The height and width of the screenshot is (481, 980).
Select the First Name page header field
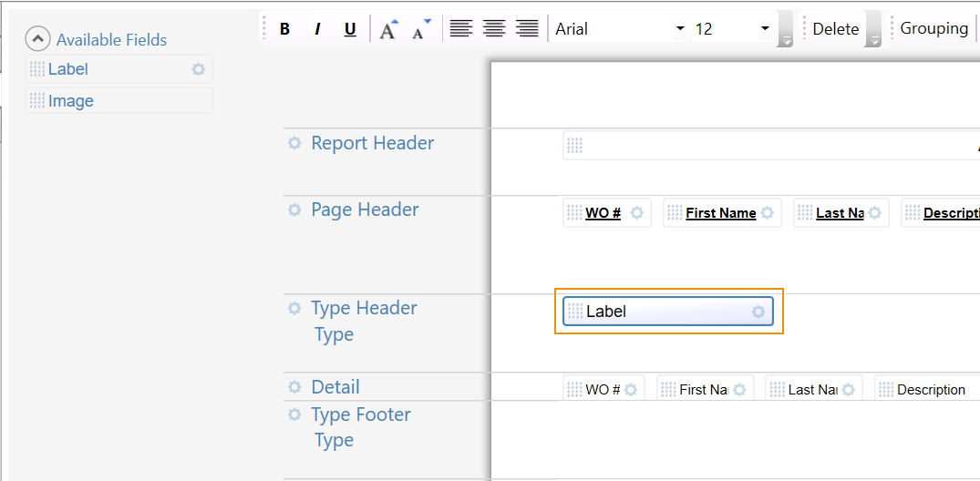[720, 213]
